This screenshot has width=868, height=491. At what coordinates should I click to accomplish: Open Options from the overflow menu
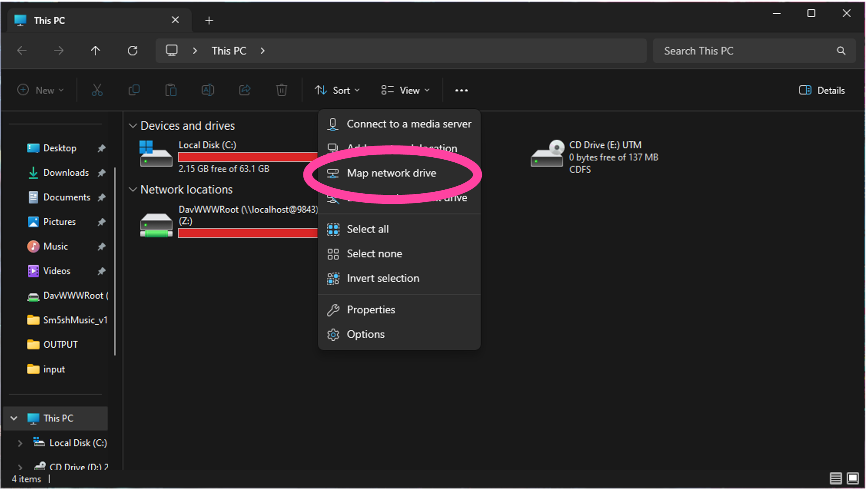pyautogui.click(x=365, y=335)
